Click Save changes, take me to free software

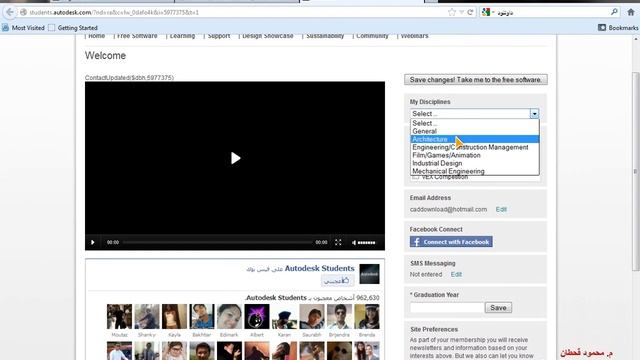(476, 80)
